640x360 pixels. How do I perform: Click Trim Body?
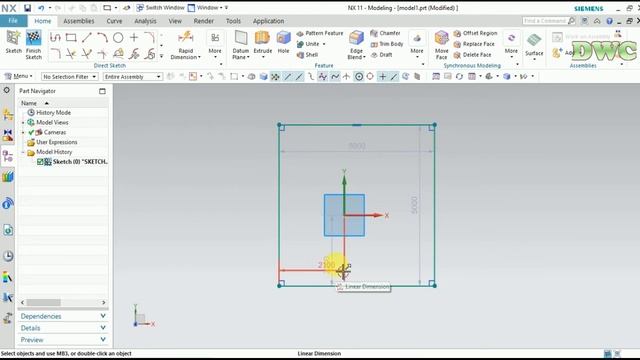(x=387, y=44)
